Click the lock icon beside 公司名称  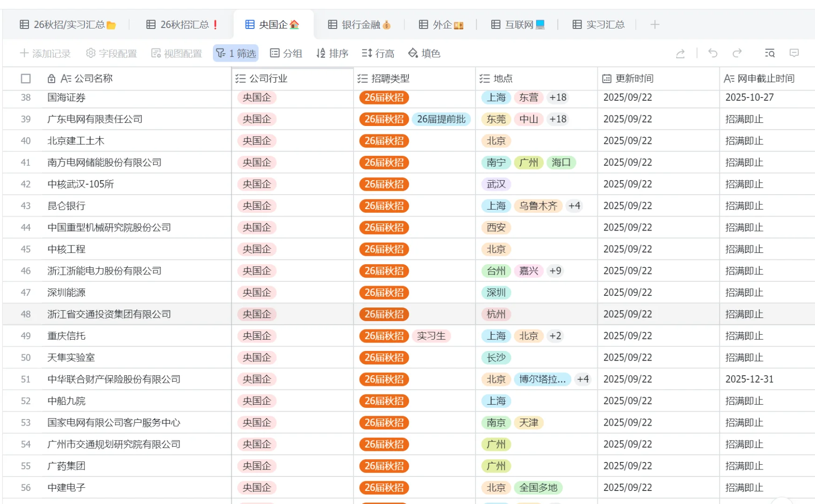point(51,79)
